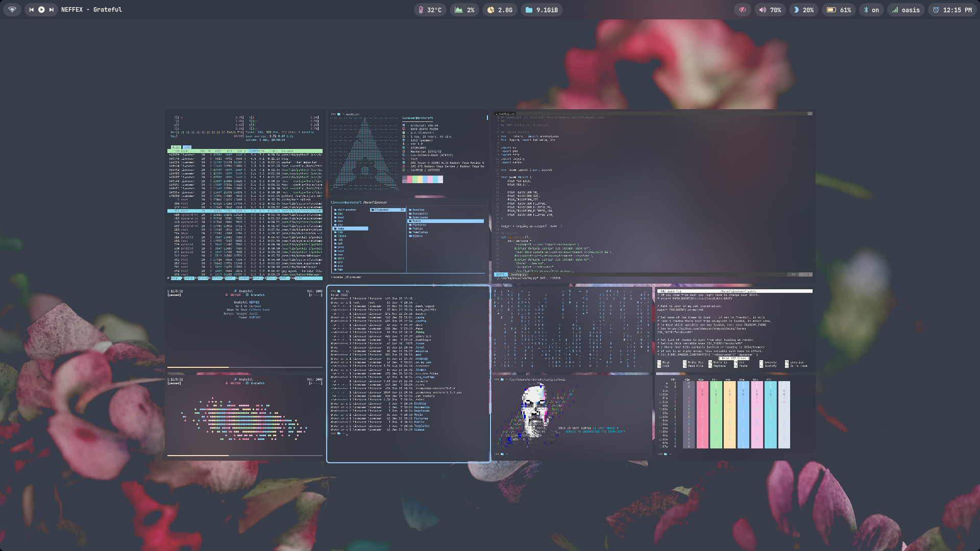Open the launcher icon at top-left corner

tap(12, 10)
